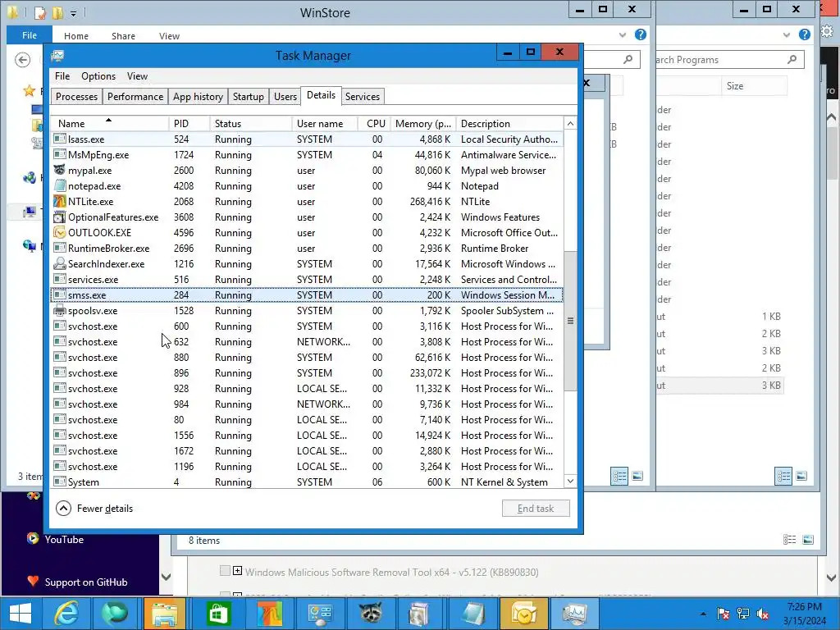Select the RuntimeBroker.exe row
The width and height of the screenshot is (840, 630).
click(x=307, y=248)
